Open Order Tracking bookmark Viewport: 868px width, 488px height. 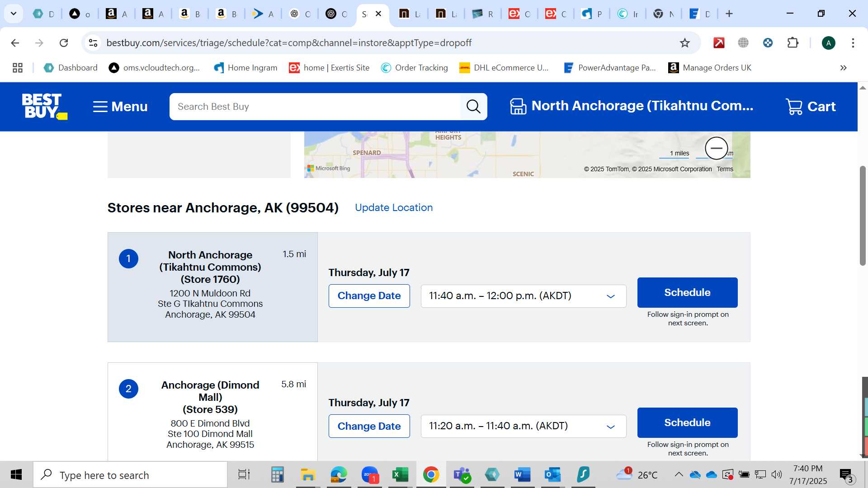pos(414,68)
